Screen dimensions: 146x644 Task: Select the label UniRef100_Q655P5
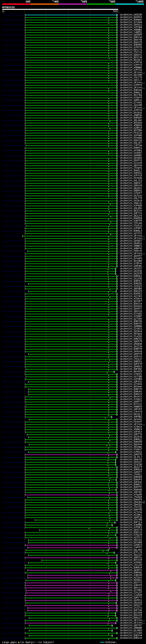pyautogui.click(x=131, y=35)
